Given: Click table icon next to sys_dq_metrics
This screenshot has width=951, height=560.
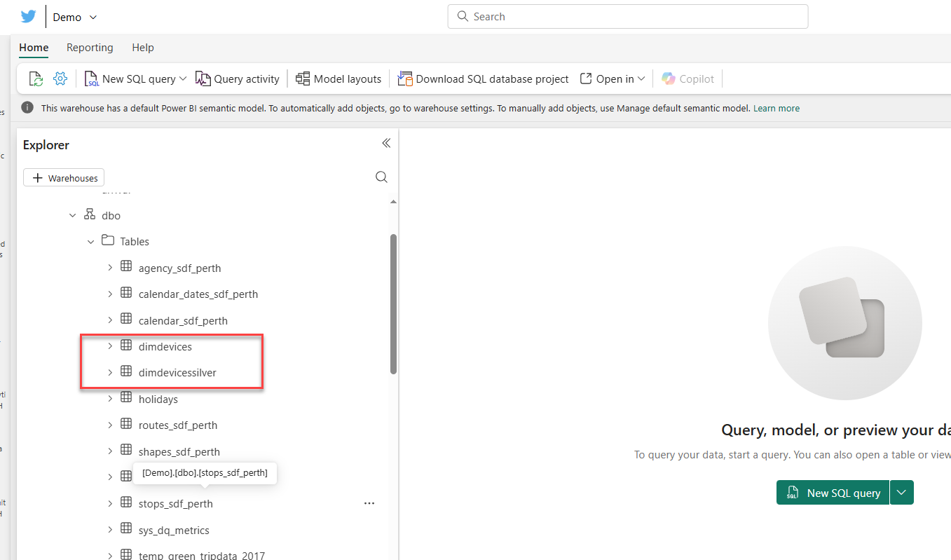Looking at the screenshot, I should click(126, 529).
